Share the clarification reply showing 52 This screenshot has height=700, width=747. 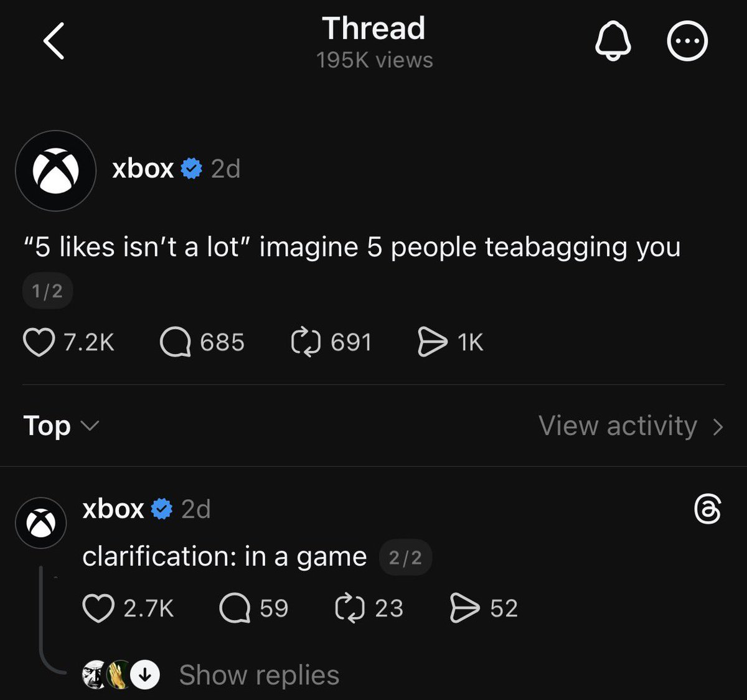point(462,609)
